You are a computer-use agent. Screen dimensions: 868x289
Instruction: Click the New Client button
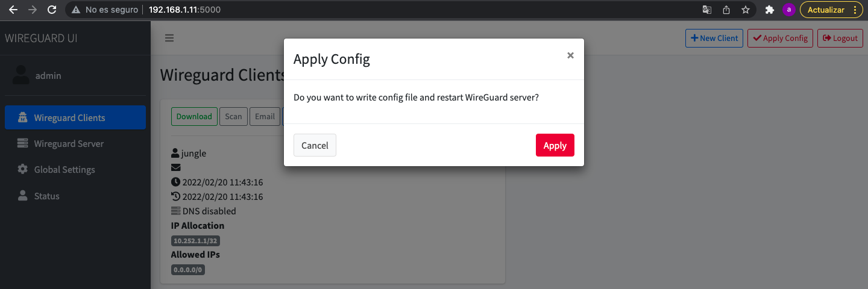tap(714, 38)
